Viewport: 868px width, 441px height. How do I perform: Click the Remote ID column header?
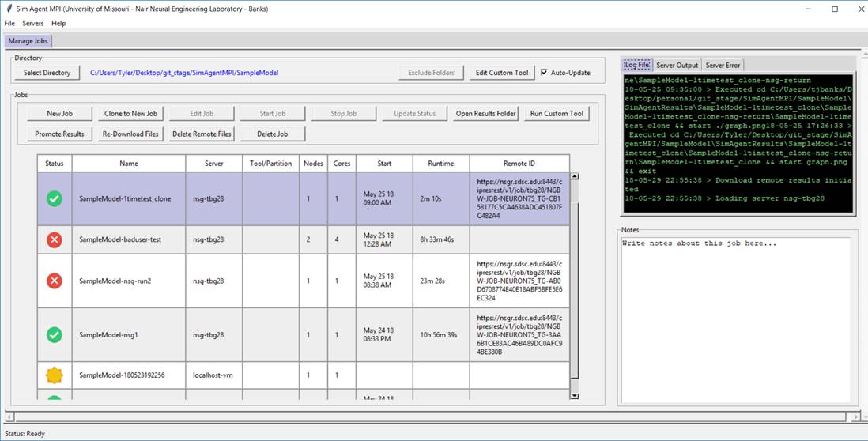519,164
